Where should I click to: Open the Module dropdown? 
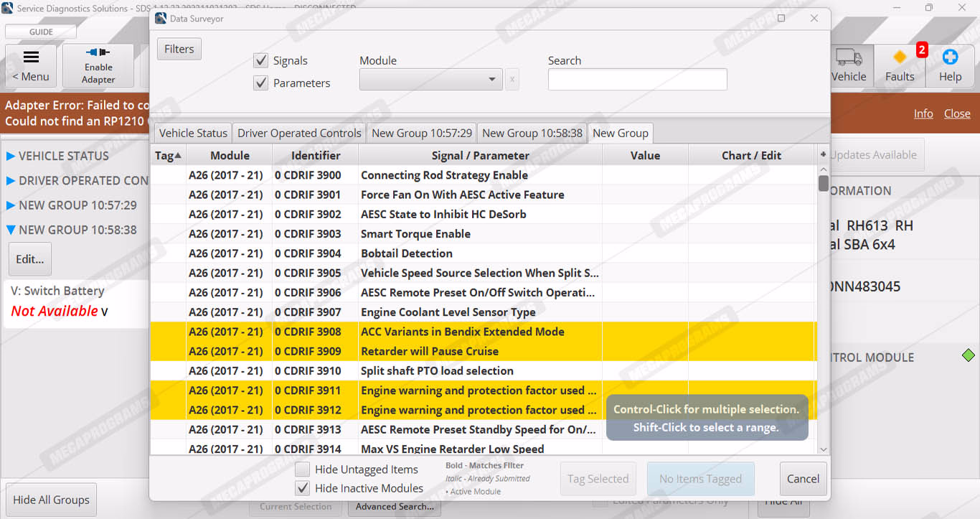430,79
